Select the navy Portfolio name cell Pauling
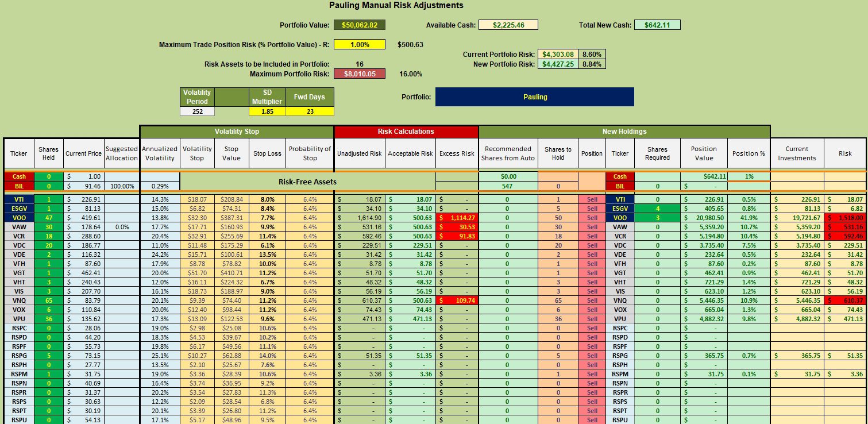The image size is (868, 424). (535, 97)
